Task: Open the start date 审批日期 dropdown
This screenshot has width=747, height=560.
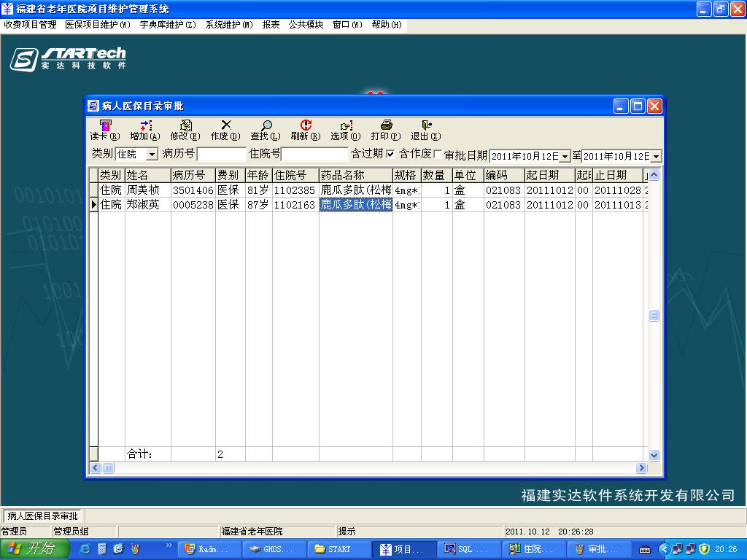Action: coord(565,156)
